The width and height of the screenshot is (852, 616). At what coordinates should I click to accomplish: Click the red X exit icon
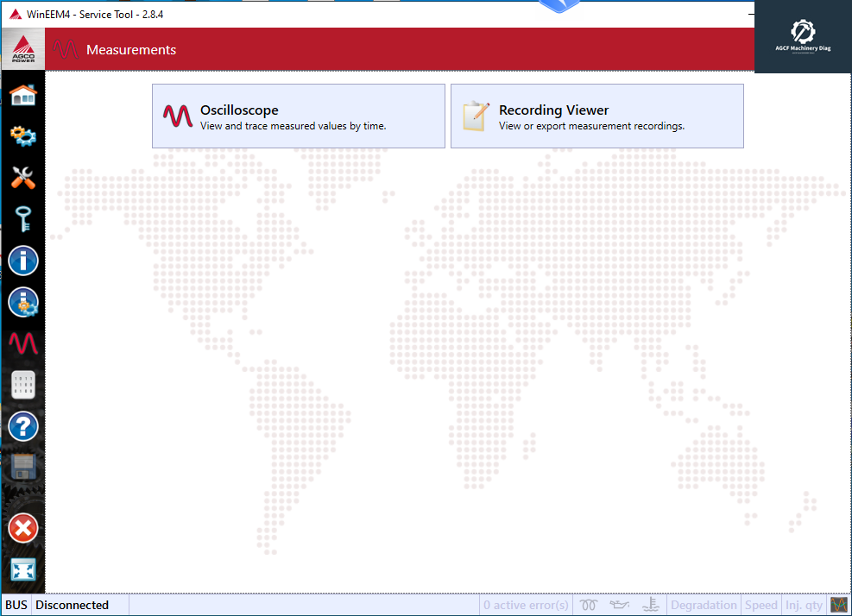(23, 528)
